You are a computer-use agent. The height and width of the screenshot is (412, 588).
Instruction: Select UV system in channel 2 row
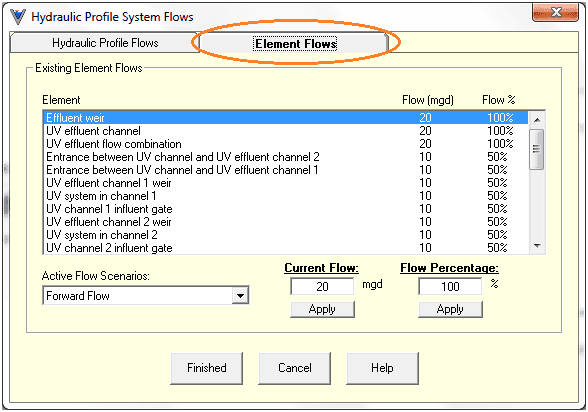tap(286, 235)
